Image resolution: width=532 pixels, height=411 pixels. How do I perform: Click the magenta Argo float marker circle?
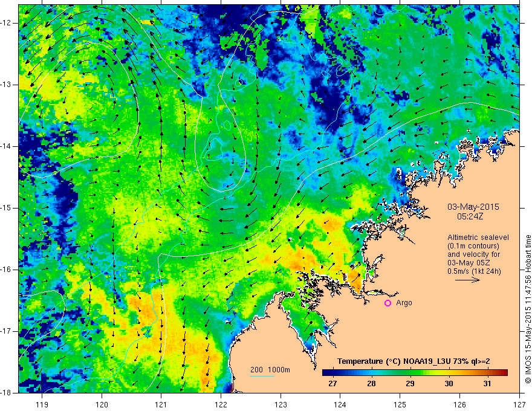(x=388, y=303)
